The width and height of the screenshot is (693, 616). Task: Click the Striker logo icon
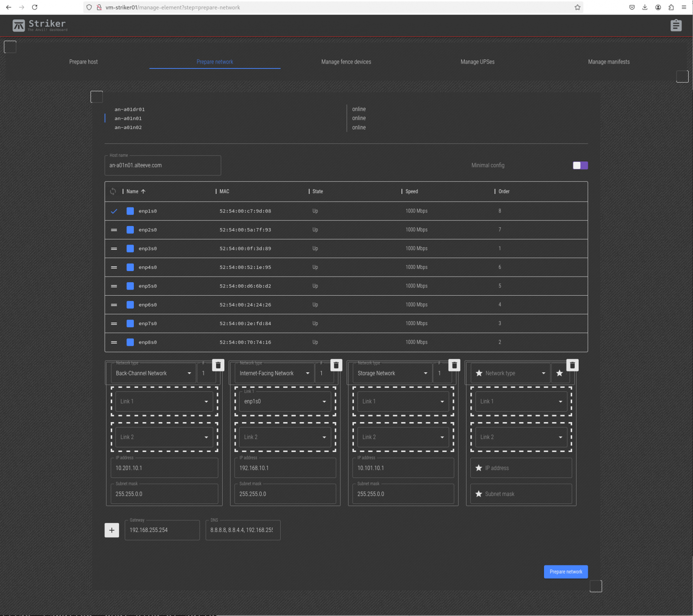tap(19, 26)
